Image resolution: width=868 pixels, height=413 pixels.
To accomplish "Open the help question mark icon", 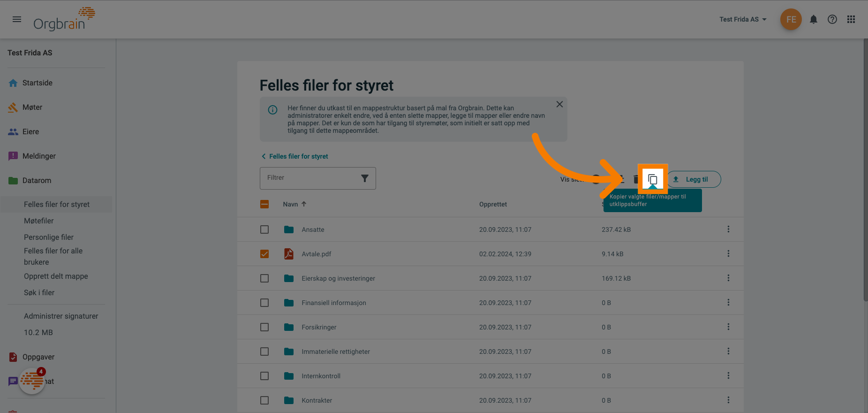I will (832, 19).
